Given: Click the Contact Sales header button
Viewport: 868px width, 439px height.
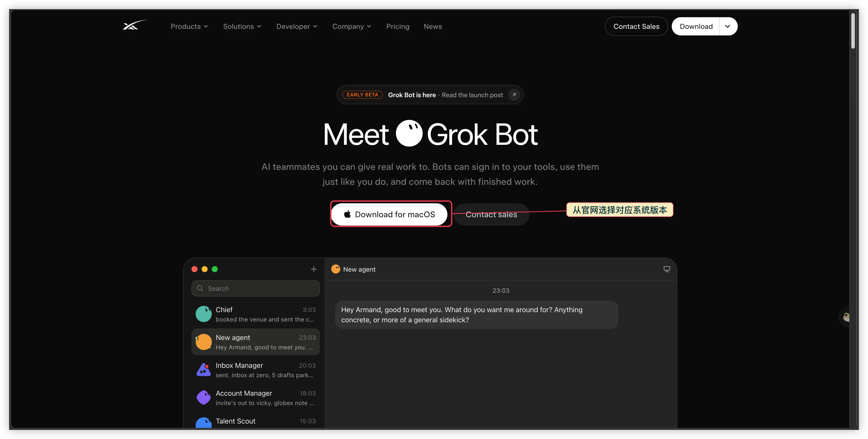Looking at the screenshot, I should pos(636,26).
